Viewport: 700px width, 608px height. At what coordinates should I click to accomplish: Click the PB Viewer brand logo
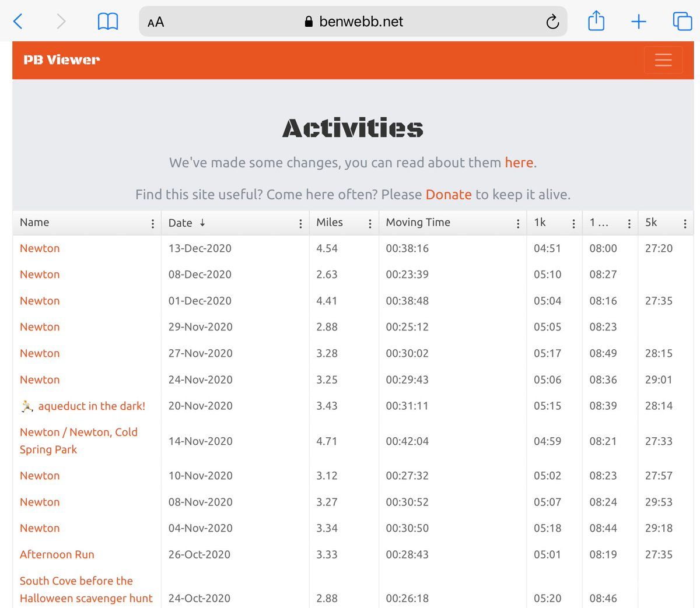coord(62,60)
